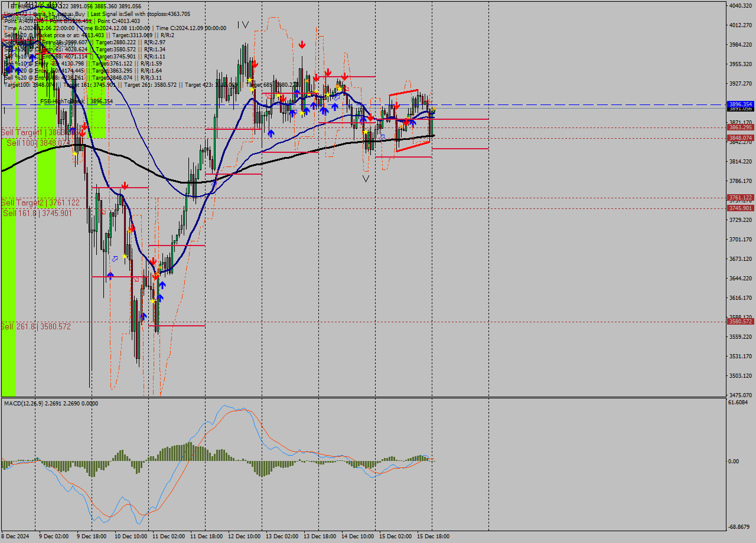Screen dimensions: 756x543
Task: Click the 12 Dec 10:00 time axis label
Action: coord(243,537)
